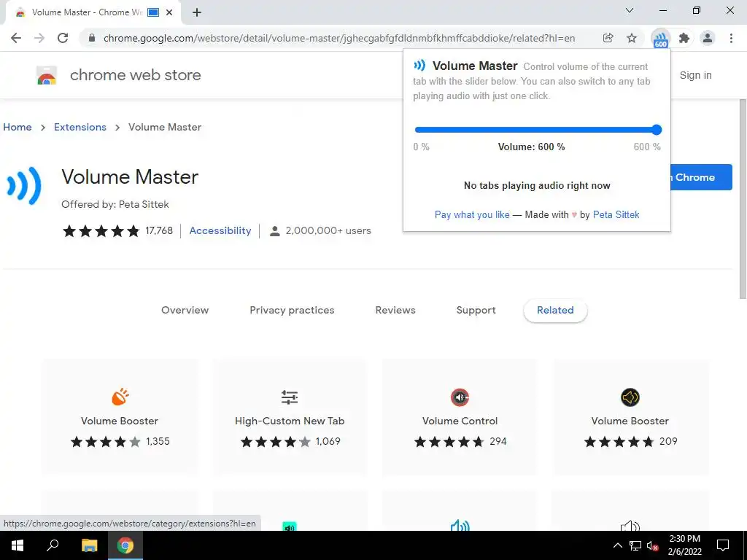
Task: Click the Volume Master 600 extension icon
Action: (x=660, y=38)
